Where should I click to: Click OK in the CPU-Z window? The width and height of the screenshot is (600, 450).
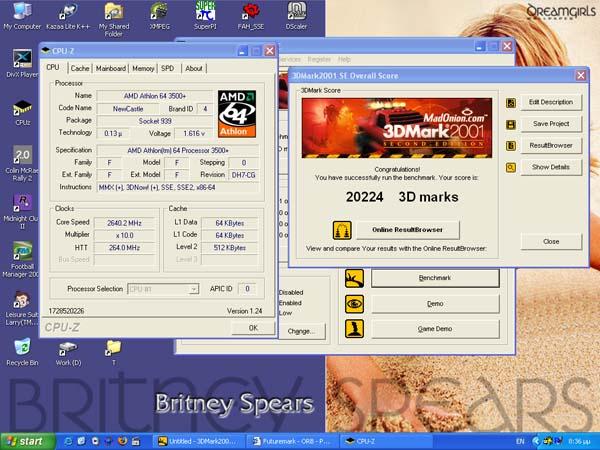click(253, 328)
